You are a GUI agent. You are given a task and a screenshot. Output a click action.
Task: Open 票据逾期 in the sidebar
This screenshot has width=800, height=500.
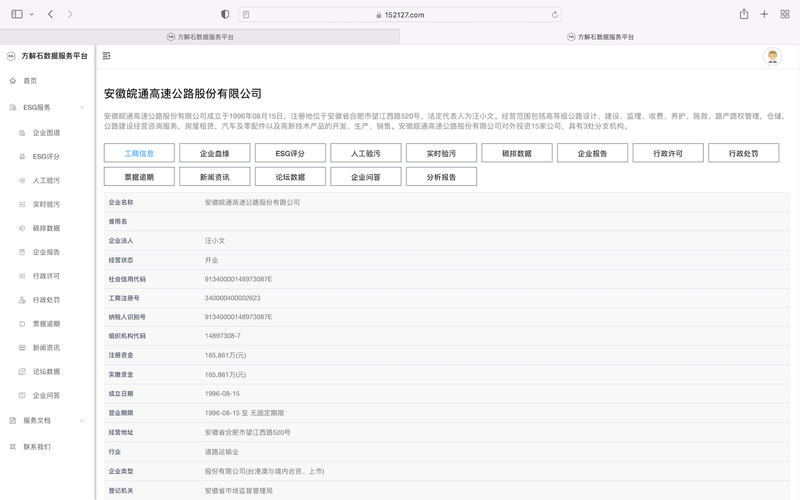47,323
